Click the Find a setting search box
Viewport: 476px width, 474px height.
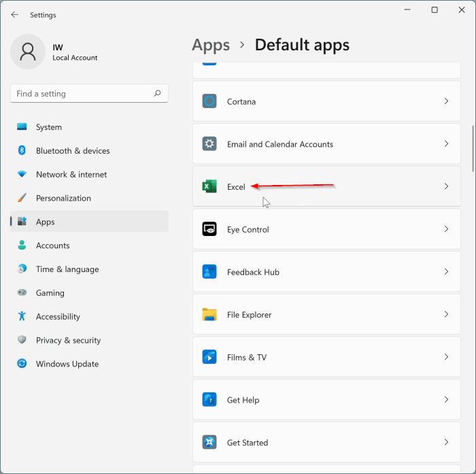89,93
